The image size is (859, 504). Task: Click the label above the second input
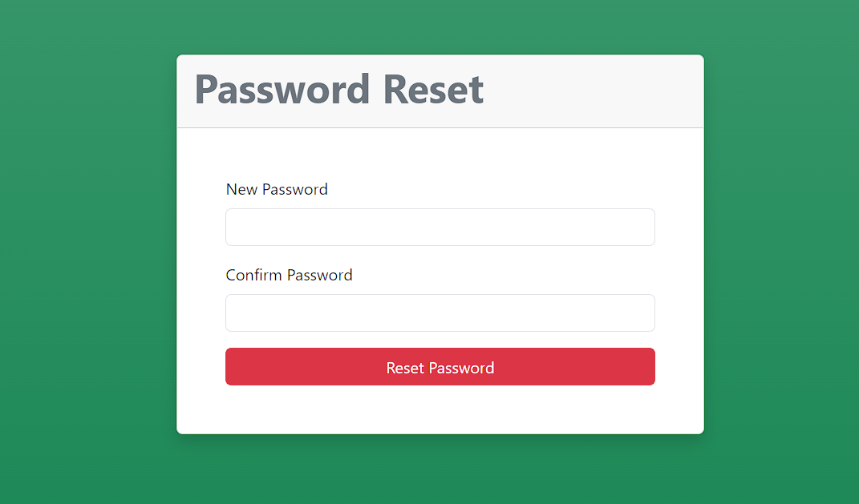(x=289, y=275)
